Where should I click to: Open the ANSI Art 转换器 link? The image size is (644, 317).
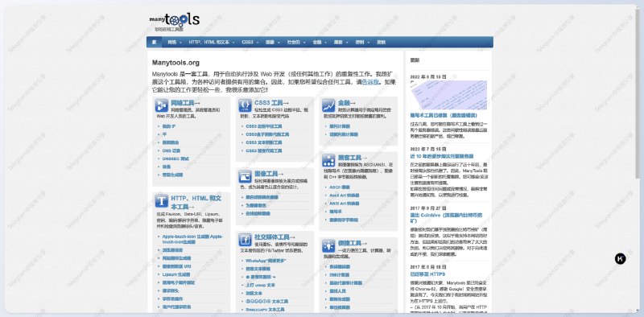coord(345,204)
